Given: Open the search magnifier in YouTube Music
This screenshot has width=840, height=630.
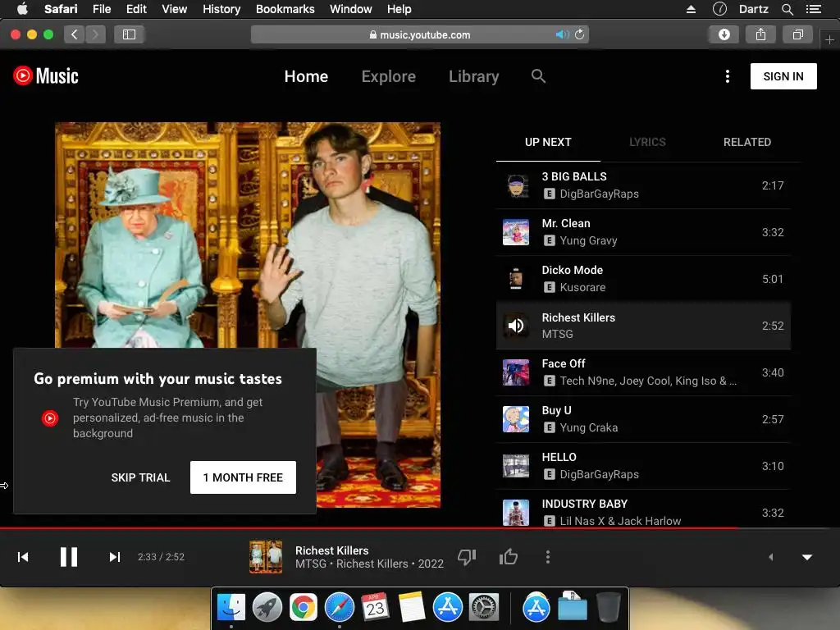Looking at the screenshot, I should click(x=538, y=76).
